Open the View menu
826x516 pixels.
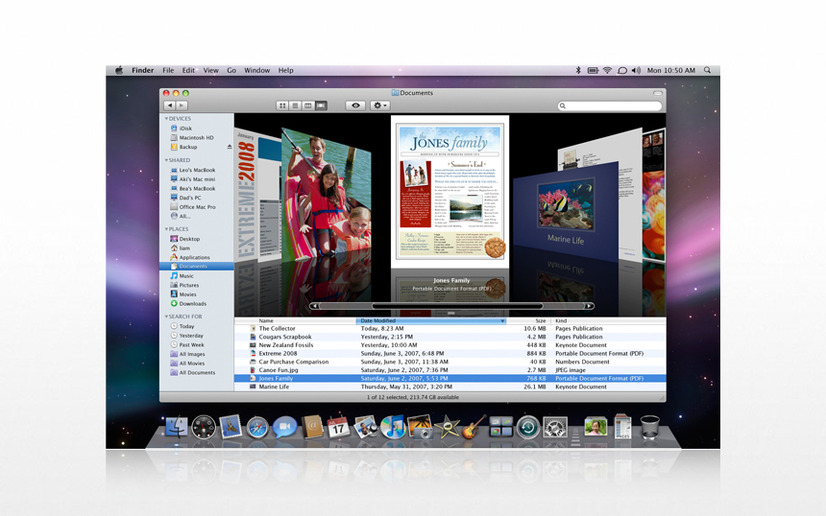(211, 70)
